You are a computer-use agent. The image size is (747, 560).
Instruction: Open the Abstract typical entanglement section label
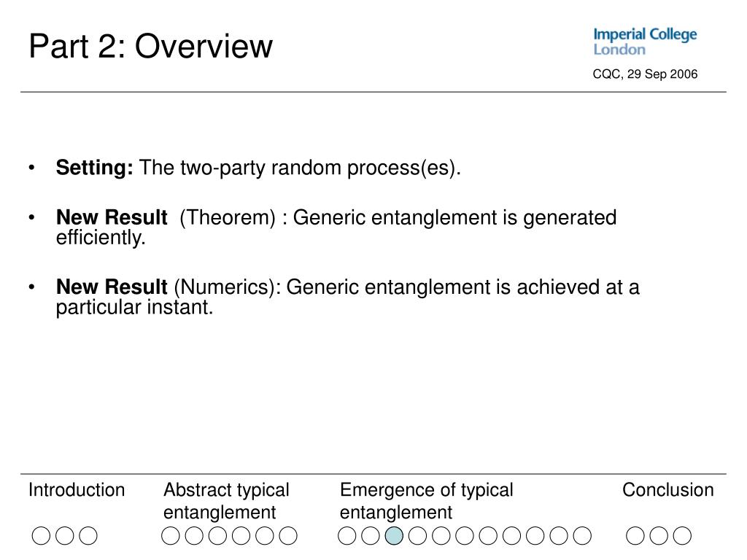[x=226, y=501]
